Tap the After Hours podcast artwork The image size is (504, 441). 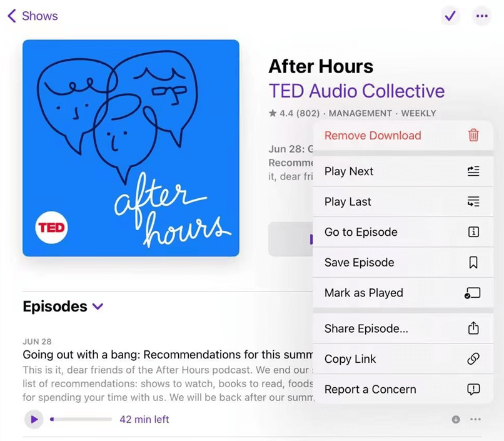[x=131, y=148]
